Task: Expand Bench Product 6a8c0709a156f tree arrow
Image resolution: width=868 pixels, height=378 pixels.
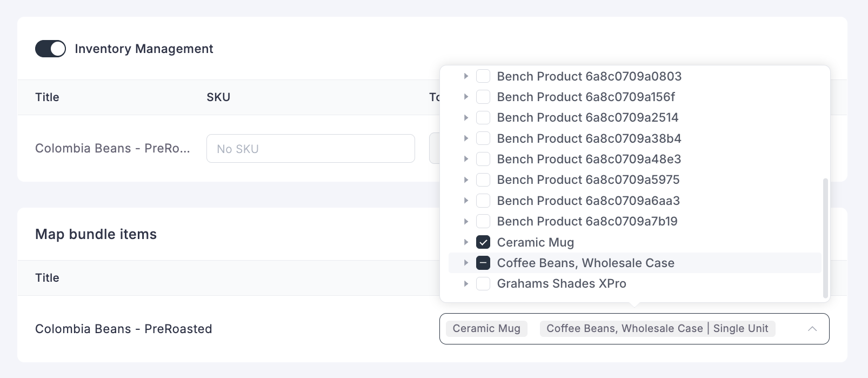Action: pyautogui.click(x=466, y=97)
